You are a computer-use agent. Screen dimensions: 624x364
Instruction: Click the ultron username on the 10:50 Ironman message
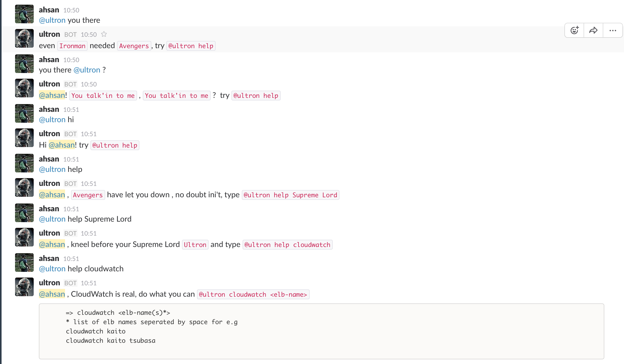[x=49, y=34]
